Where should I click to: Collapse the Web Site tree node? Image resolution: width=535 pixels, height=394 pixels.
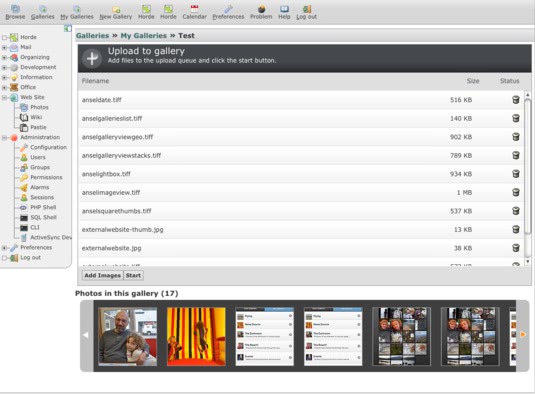[x=4, y=98]
